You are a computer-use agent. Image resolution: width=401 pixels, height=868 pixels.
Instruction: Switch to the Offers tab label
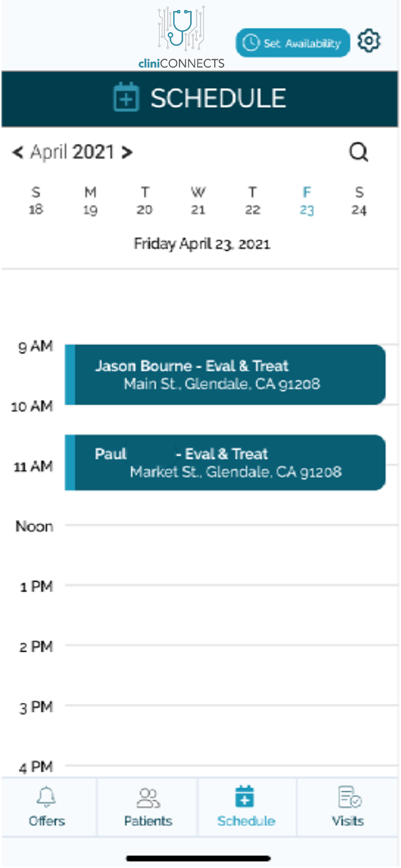47,821
